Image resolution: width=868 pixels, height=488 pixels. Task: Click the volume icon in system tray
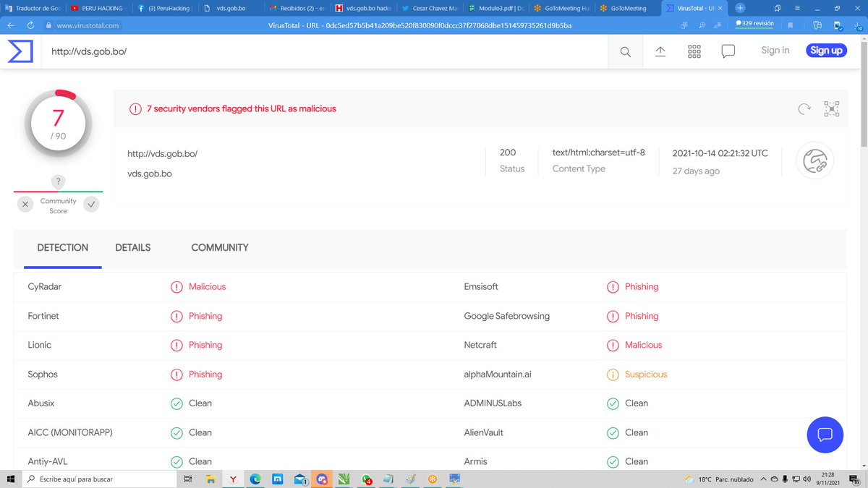[x=807, y=479]
